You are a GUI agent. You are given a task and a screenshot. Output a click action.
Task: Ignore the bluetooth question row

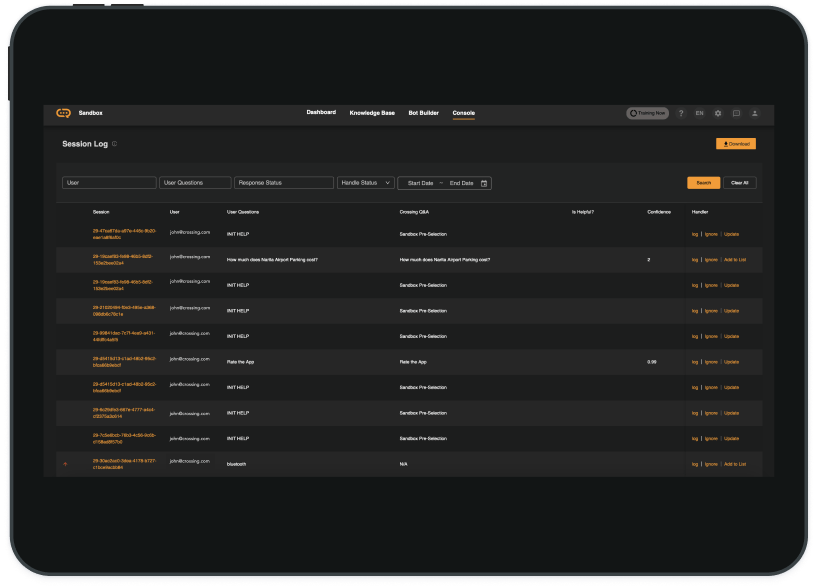711,464
